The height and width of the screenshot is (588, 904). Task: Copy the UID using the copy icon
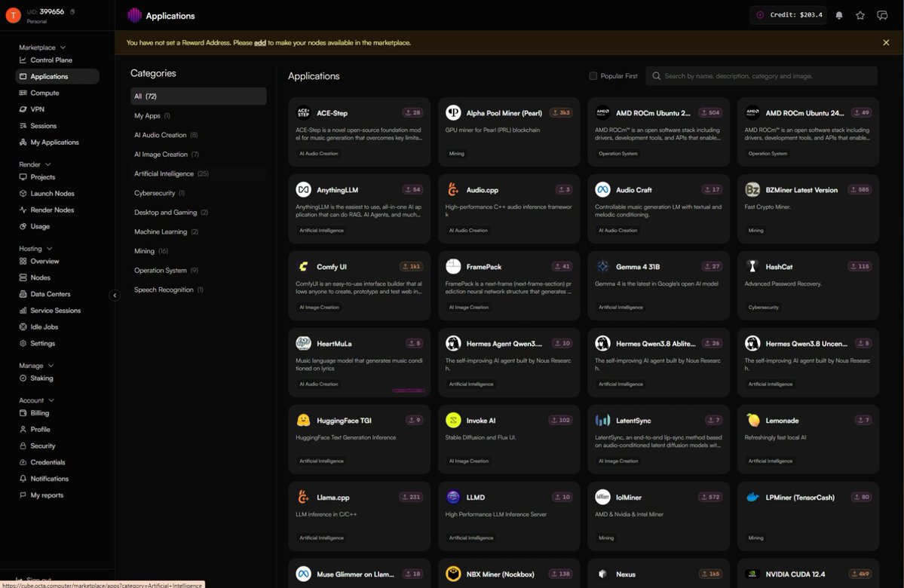pos(72,11)
